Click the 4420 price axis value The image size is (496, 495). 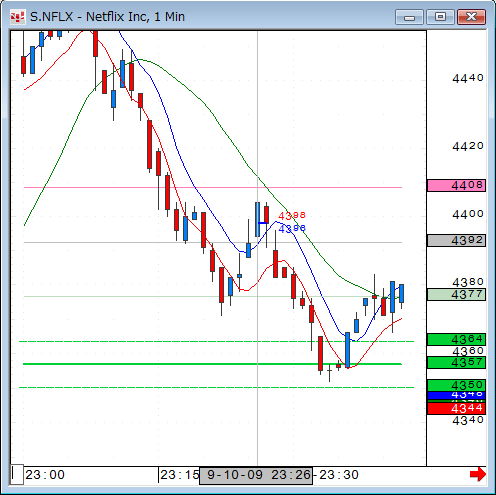(468, 146)
